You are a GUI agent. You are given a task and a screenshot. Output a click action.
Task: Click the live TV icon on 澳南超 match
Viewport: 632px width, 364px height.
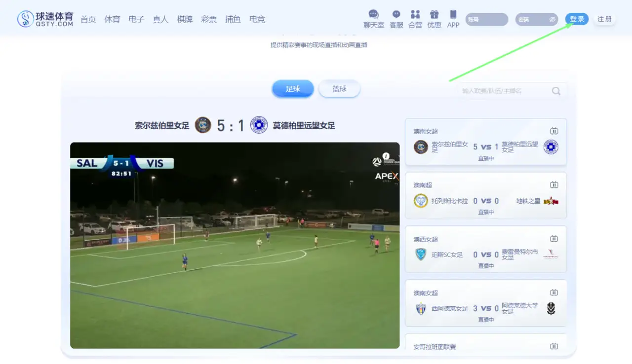(x=554, y=185)
